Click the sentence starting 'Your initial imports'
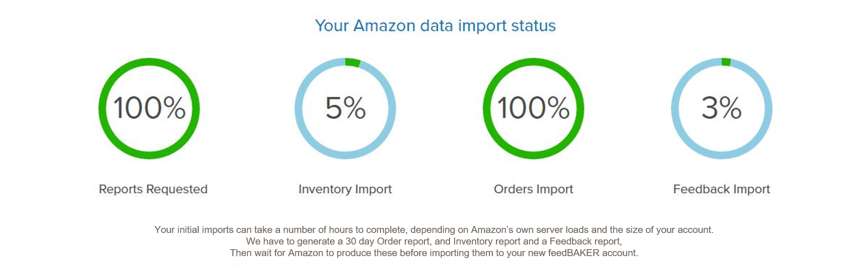The width and height of the screenshot is (868, 270). pyautogui.click(x=434, y=230)
